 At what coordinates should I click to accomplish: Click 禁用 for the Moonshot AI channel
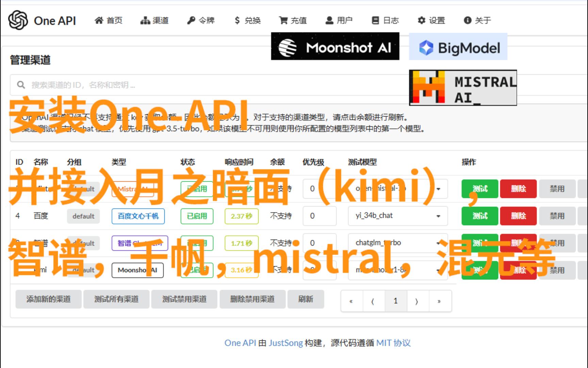557,271
